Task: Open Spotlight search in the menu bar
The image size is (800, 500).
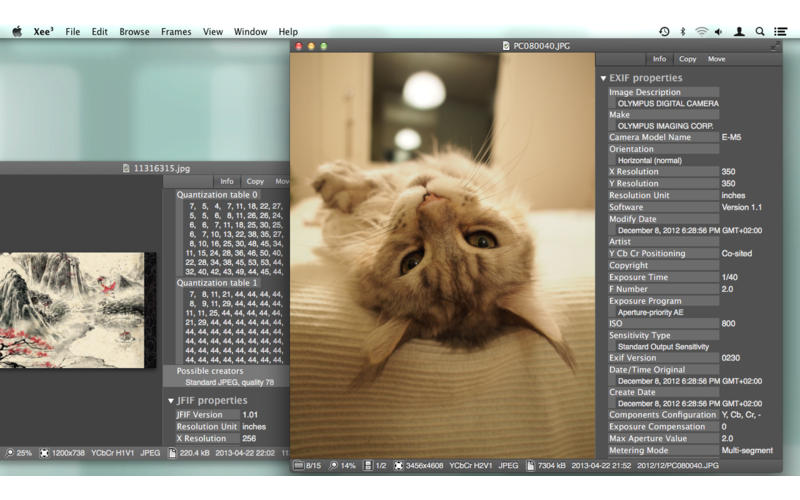Action: 760,32
